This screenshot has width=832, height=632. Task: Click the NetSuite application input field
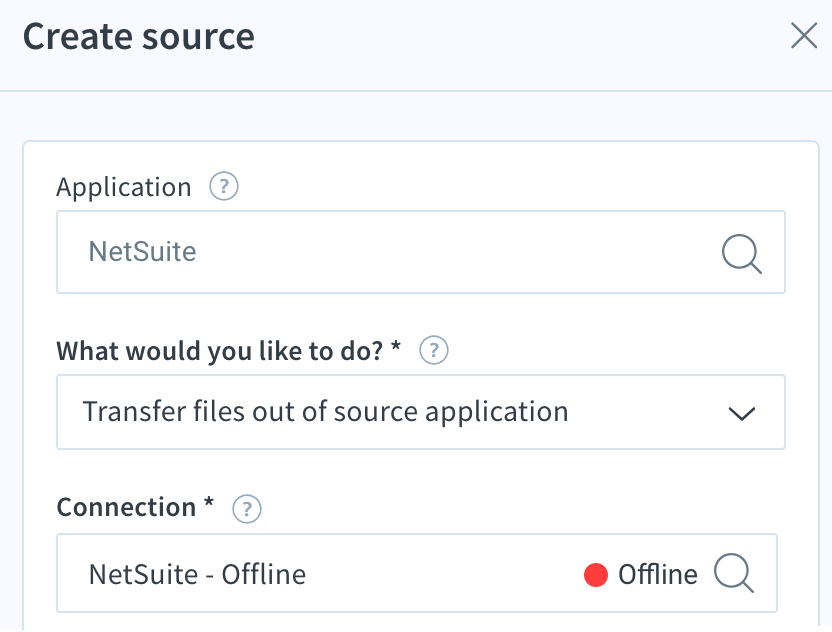click(x=421, y=252)
